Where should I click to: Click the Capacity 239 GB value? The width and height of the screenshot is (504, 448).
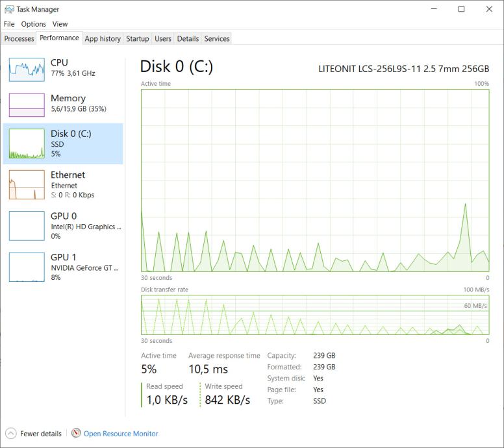[x=324, y=355]
